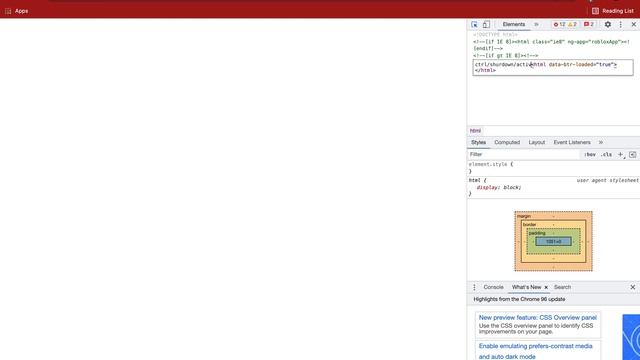Click the user agent stylesheet label
Image resolution: width=640 pixels, height=360 pixels.
tap(608, 180)
